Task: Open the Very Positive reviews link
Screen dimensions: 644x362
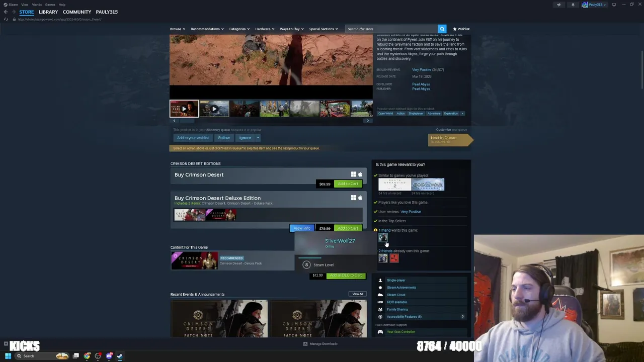Action: tap(421, 70)
